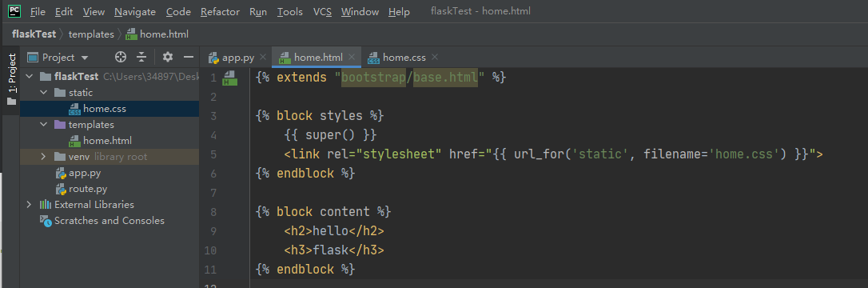Expand External Libraries node
Screen dimensions: 868x288
(x=30, y=204)
